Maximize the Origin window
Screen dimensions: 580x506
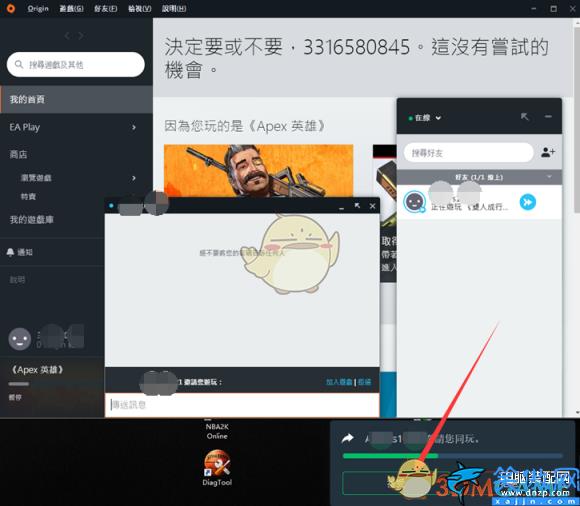point(554,9)
